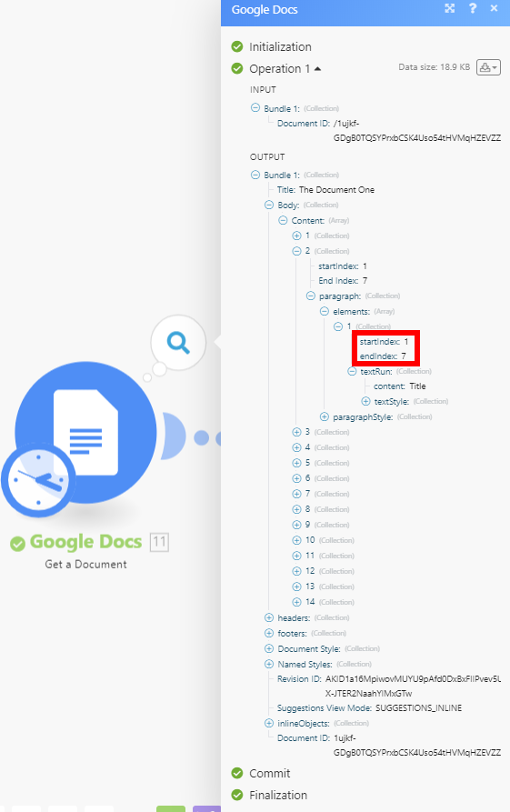This screenshot has width=510, height=812.
Task: Click the green check beside Google Docs label
Action: (x=17, y=543)
